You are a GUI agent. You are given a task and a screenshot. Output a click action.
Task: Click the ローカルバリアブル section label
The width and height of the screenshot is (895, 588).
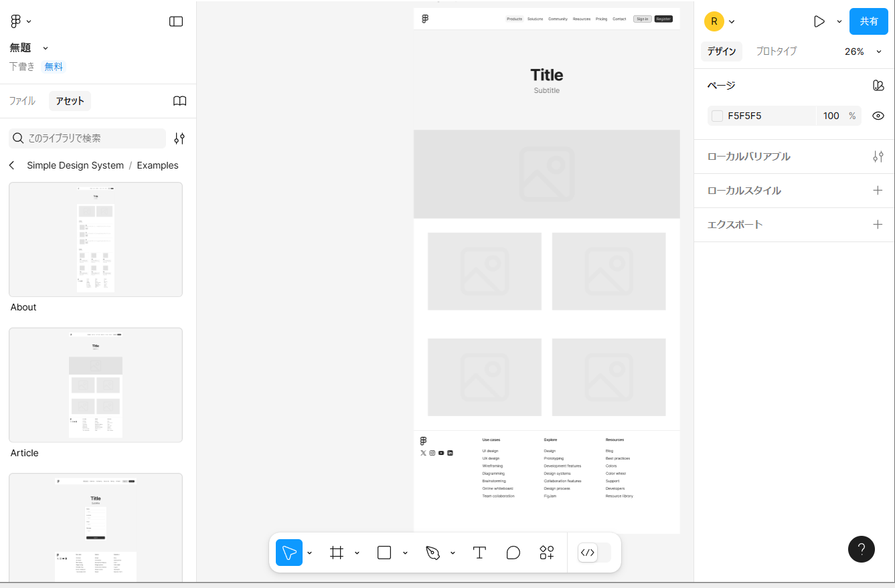point(749,157)
